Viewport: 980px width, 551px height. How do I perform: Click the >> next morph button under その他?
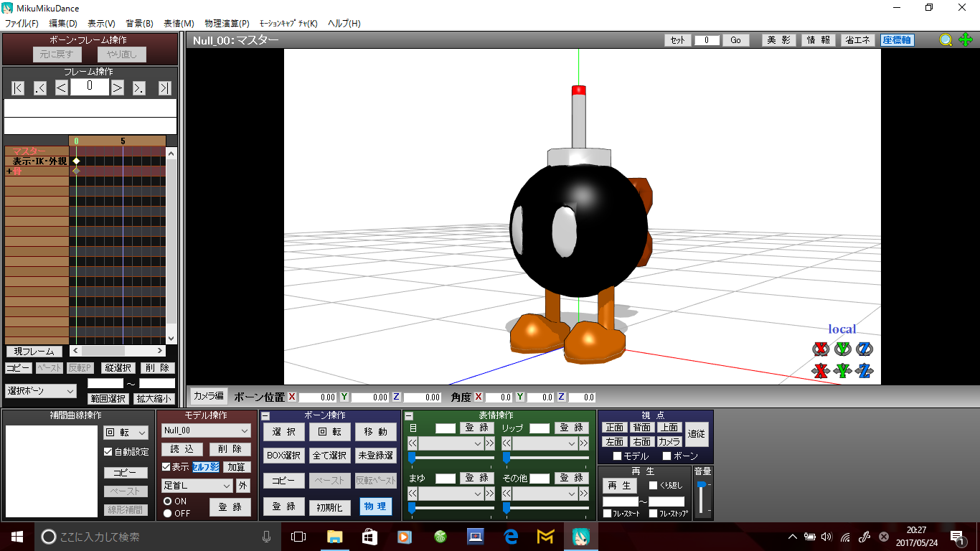[584, 494]
